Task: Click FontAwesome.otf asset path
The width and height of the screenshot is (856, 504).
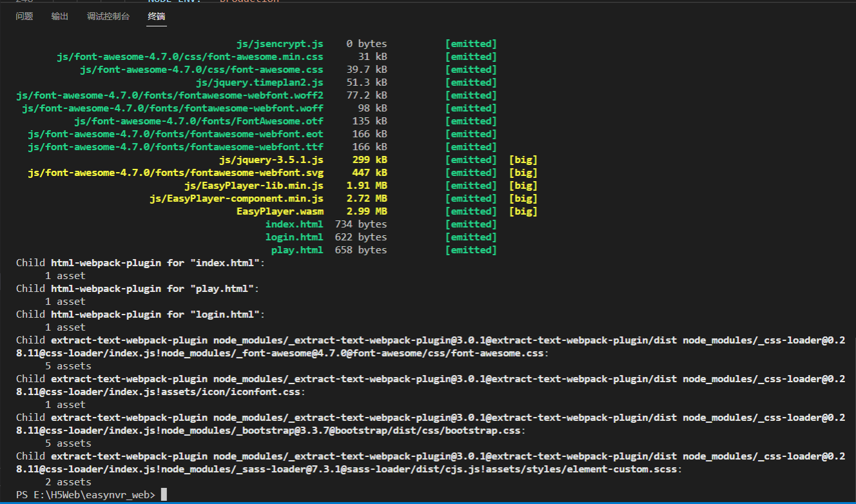Action: (x=199, y=121)
